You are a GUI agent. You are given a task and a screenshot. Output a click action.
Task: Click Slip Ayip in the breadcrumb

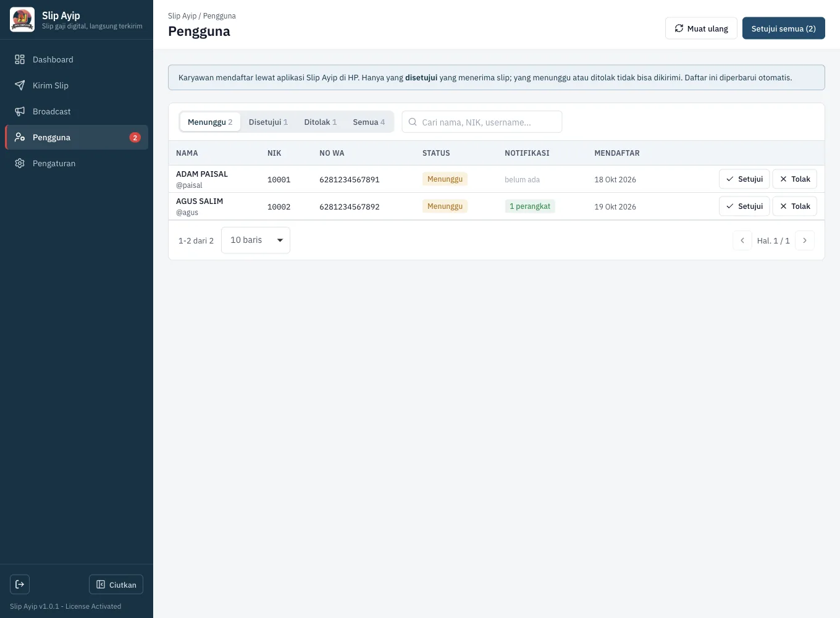pyautogui.click(x=182, y=16)
